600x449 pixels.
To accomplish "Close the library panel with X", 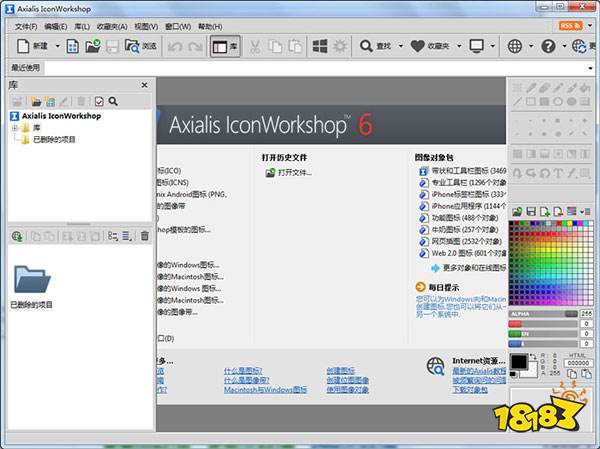I will pyautogui.click(x=144, y=85).
